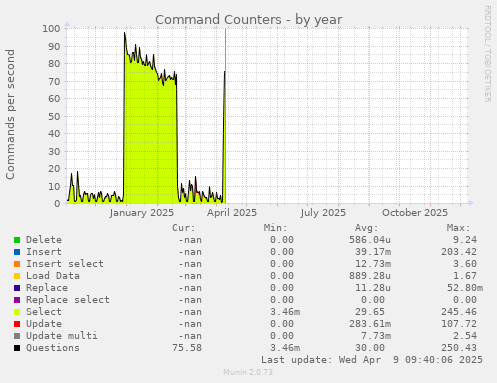Image resolution: width=497 pixels, height=383 pixels.
Task: Click Insert max value 203.42
Action: coord(459,252)
